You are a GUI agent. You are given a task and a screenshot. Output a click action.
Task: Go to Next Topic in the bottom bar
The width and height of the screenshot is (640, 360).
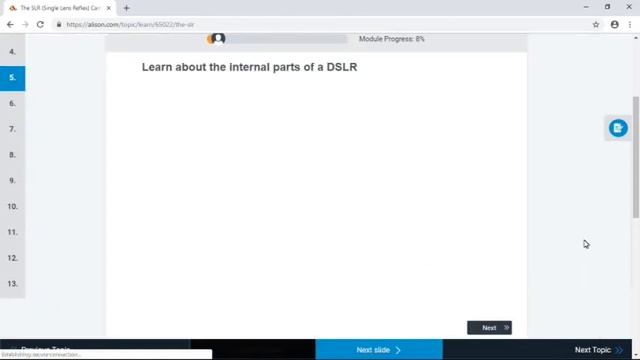pyautogui.click(x=598, y=350)
